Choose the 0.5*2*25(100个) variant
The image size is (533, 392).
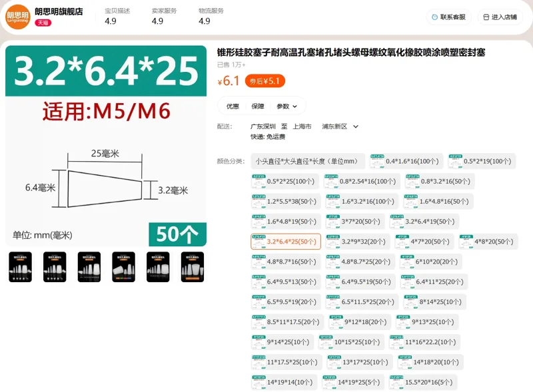click(x=285, y=182)
